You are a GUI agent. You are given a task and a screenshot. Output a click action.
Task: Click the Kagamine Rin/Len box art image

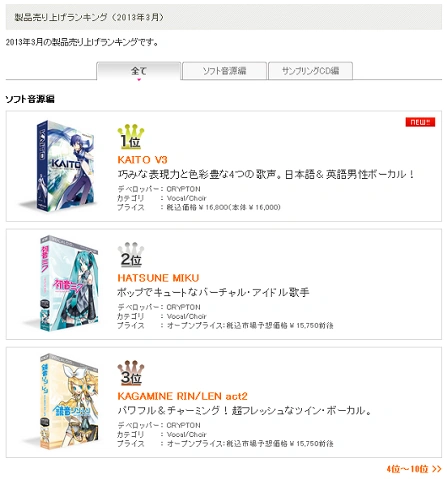tap(62, 401)
